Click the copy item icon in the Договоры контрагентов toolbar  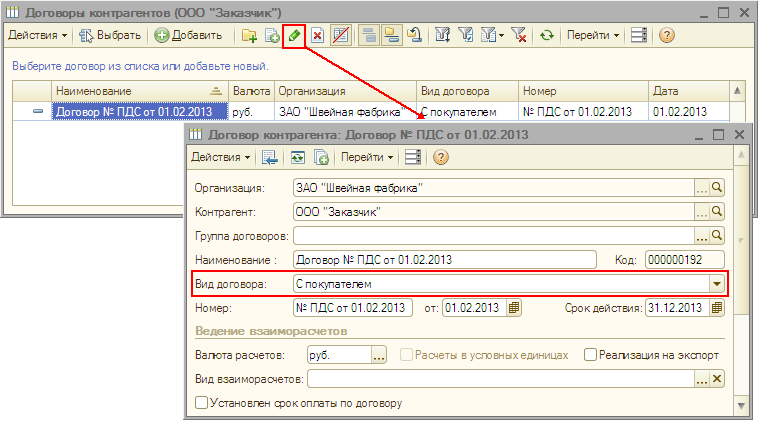(x=272, y=35)
